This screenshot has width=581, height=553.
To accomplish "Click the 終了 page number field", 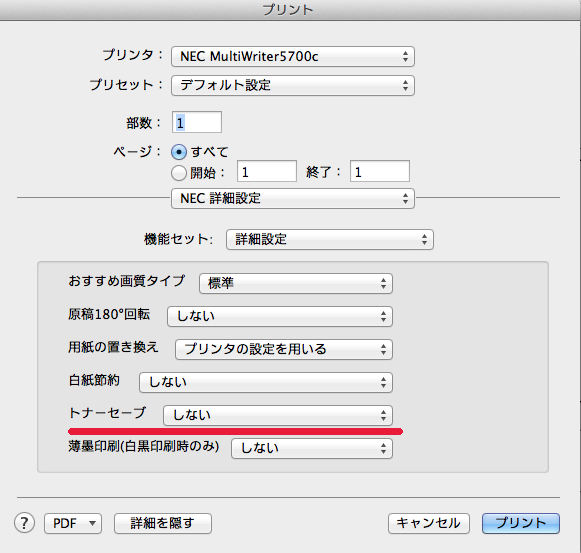I will 380,171.
